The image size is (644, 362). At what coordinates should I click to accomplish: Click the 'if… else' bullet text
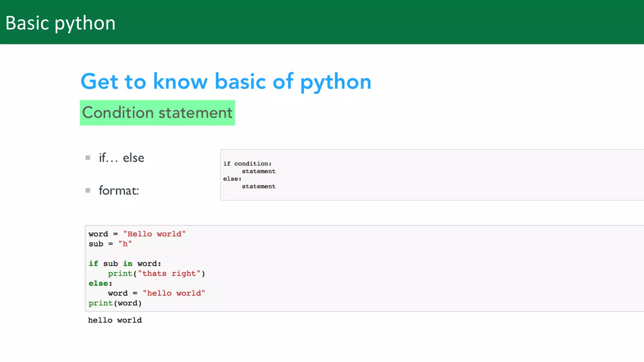[121, 158]
